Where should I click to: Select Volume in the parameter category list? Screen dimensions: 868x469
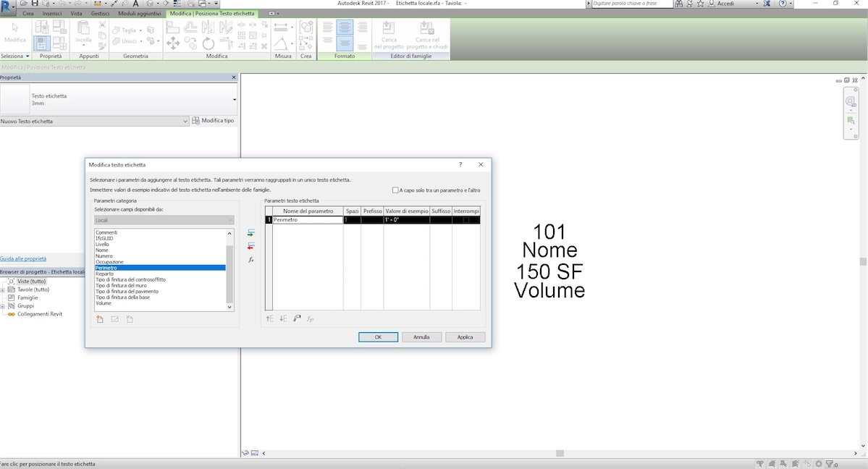coord(103,303)
